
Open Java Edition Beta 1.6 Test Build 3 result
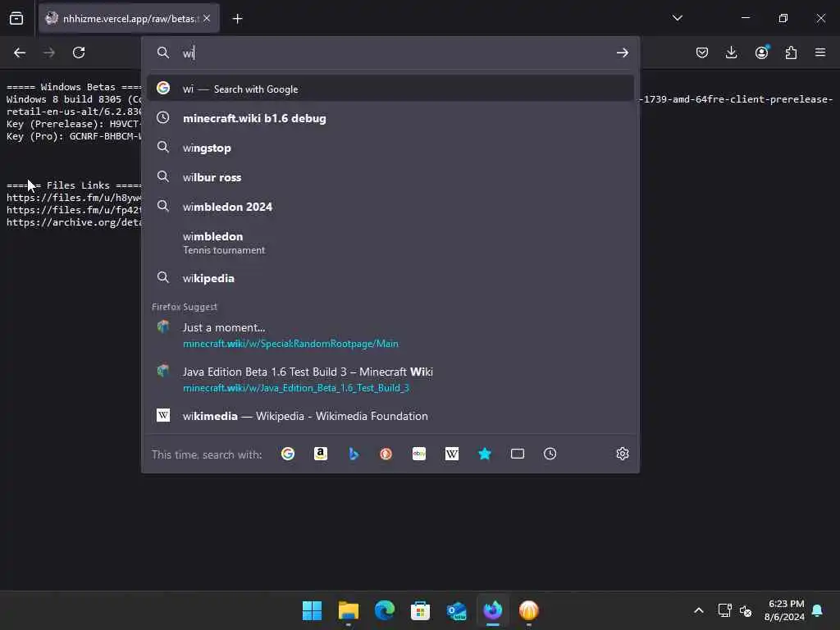coord(390,379)
